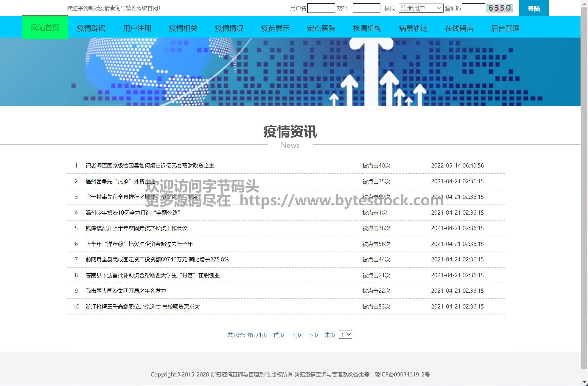
Task: Click 首页 first page link
Action: (279, 335)
